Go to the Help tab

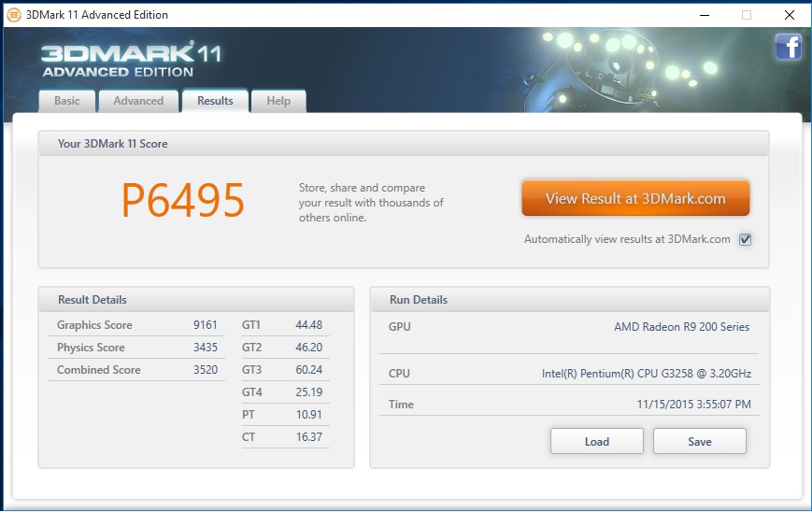278,101
